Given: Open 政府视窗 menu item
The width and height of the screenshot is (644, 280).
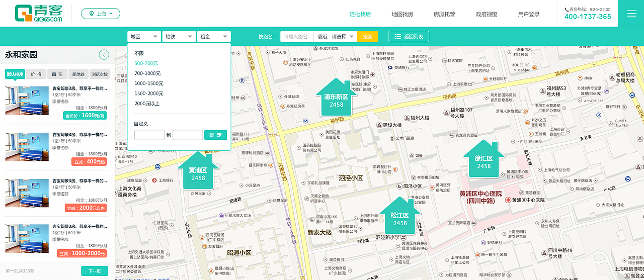Looking at the screenshot, I should pyautogui.click(x=487, y=14).
